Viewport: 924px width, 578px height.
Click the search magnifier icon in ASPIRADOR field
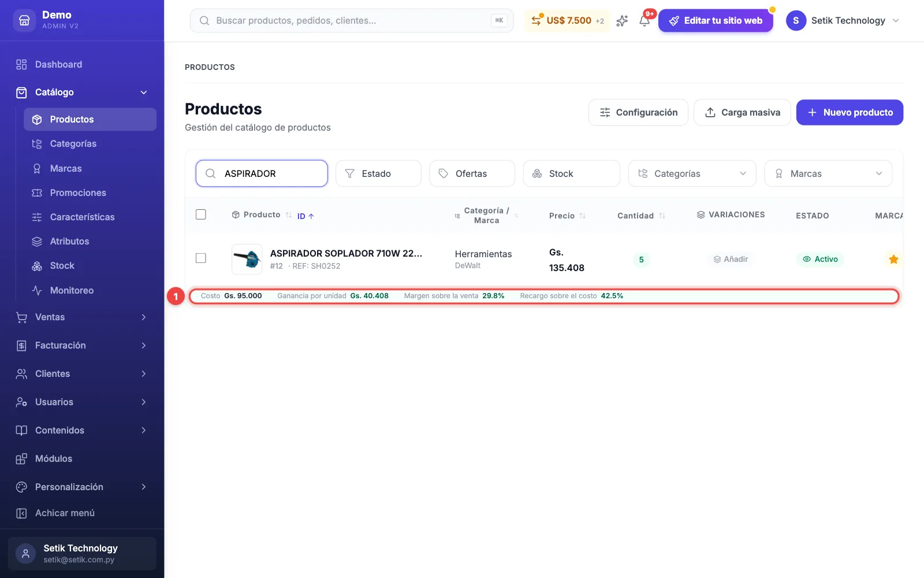click(x=211, y=173)
